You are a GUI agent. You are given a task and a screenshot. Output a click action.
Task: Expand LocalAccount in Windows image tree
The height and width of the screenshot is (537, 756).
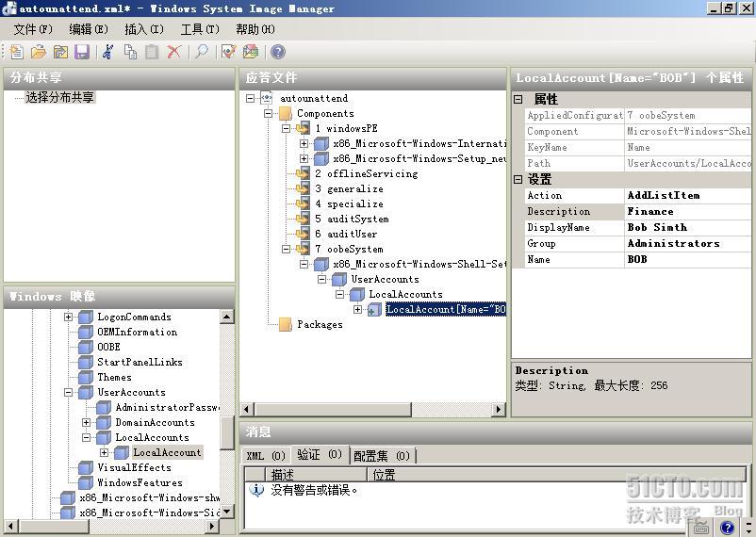click(104, 452)
